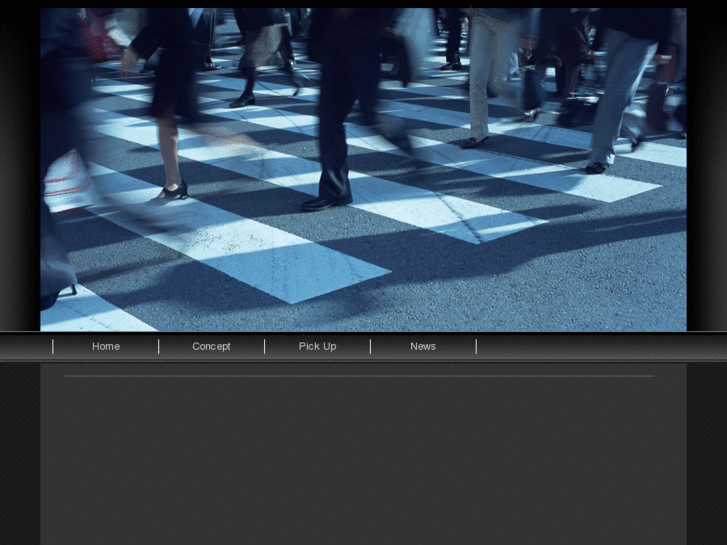Click the crosswalk hero banner image
This screenshot has height=545, width=727.
coord(363,169)
